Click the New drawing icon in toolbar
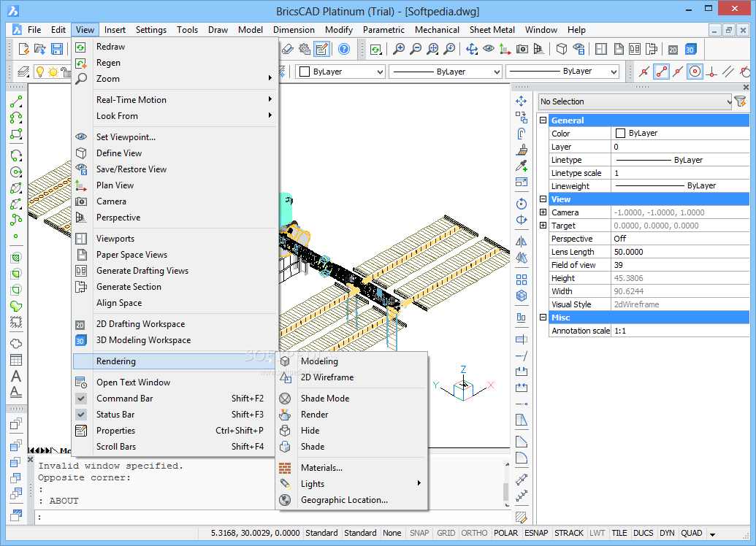 tap(23, 49)
